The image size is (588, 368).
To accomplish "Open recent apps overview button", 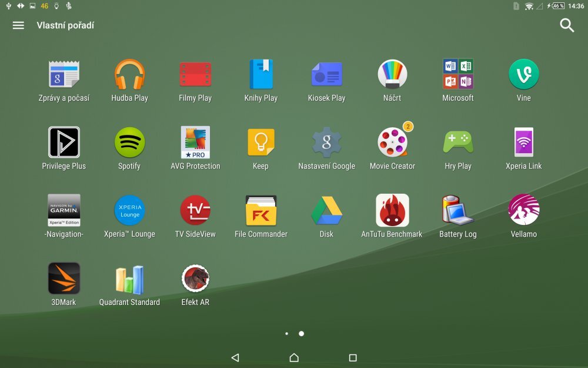I will point(352,357).
